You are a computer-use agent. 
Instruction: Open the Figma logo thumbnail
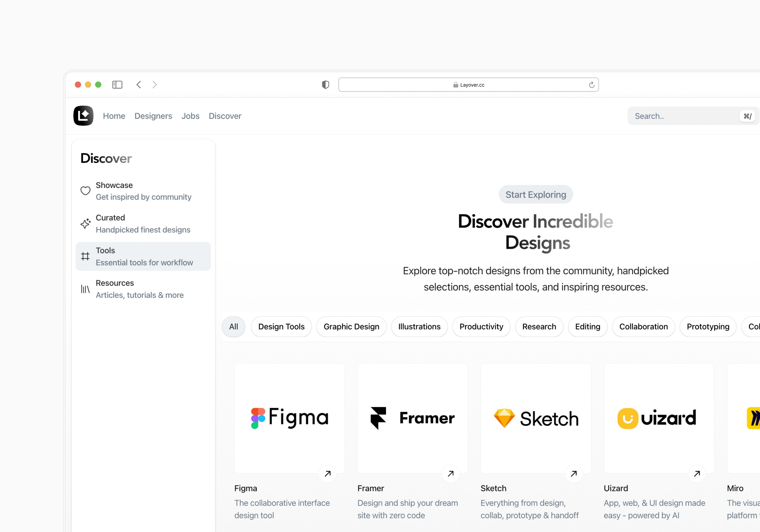289,418
